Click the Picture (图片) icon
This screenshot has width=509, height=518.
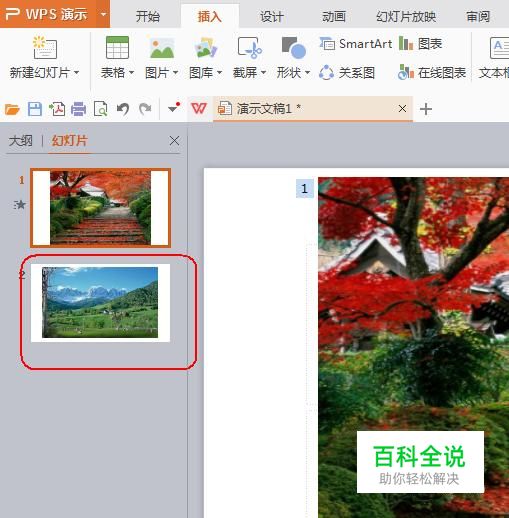pyautogui.click(x=162, y=47)
